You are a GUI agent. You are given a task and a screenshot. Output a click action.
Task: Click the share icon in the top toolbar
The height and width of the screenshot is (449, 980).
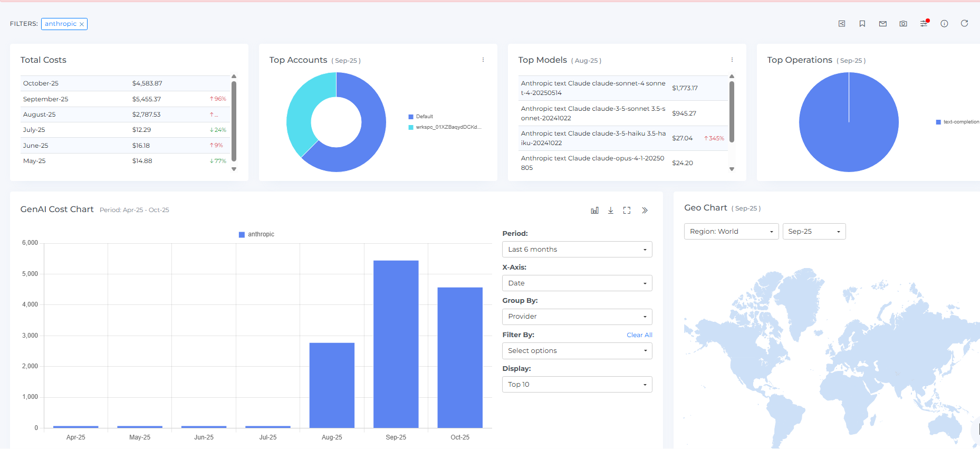[x=842, y=24]
